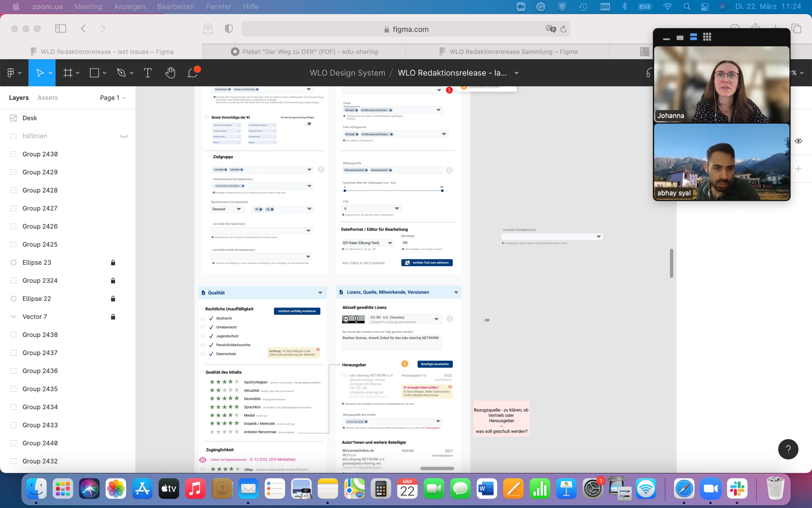Viewport: 812px width, 508px height.
Task: Expand the Vector 7 layer
Action: [13, 317]
